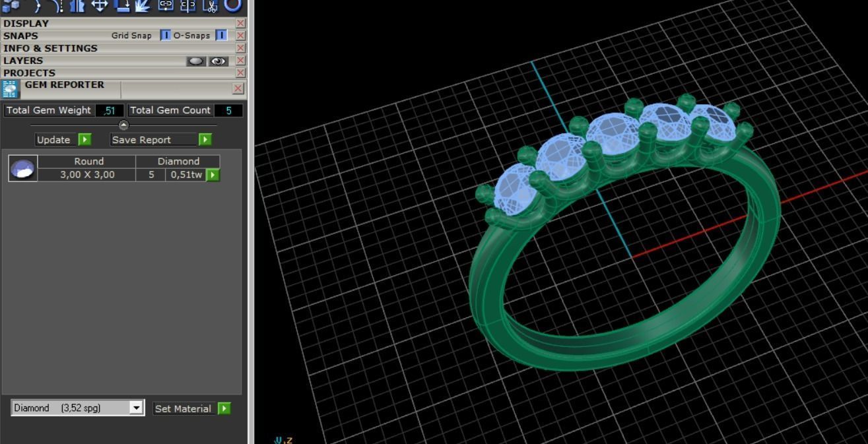
Task: Toggle the O-Snaps switch
Action: click(x=222, y=36)
